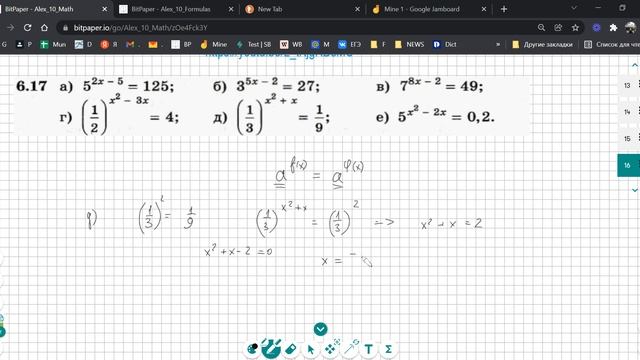The height and width of the screenshot is (360, 640).
Task: Go to page 15 in page list
Action: [628, 139]
